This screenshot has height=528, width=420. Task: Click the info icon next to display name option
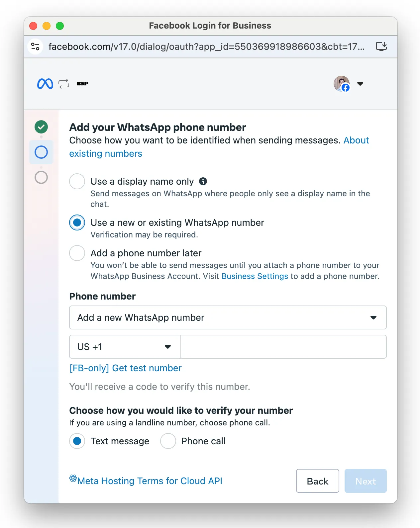coord(203,181)
